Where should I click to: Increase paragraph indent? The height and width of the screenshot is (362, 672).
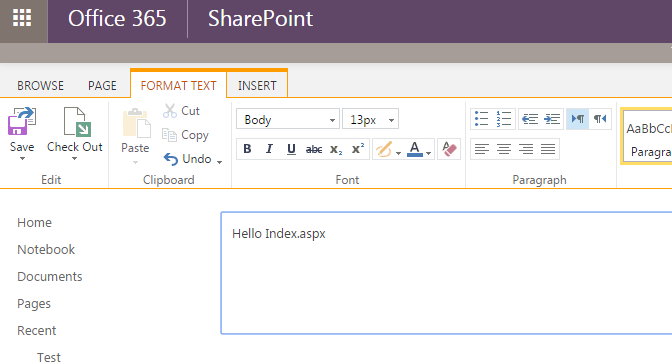[x=552, y=119]
